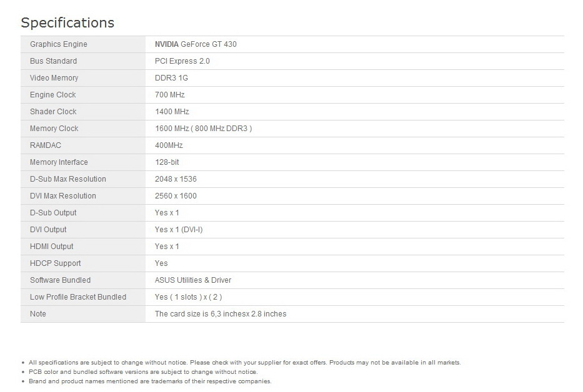Select the 2560 x 1600 resolution value
Image resolution: width=583 pixels, height=392 pixels.
pos(176,196)
